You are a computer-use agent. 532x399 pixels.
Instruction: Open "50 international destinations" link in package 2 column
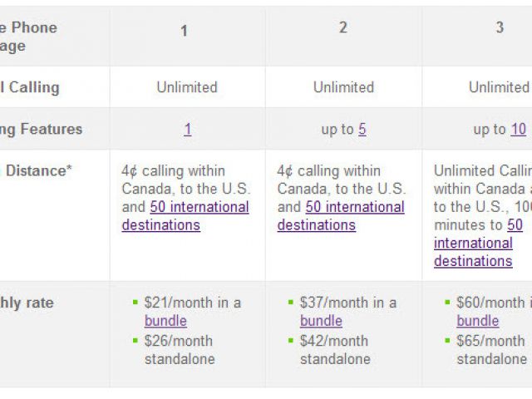pyautogui.click(x=340, y=216)
